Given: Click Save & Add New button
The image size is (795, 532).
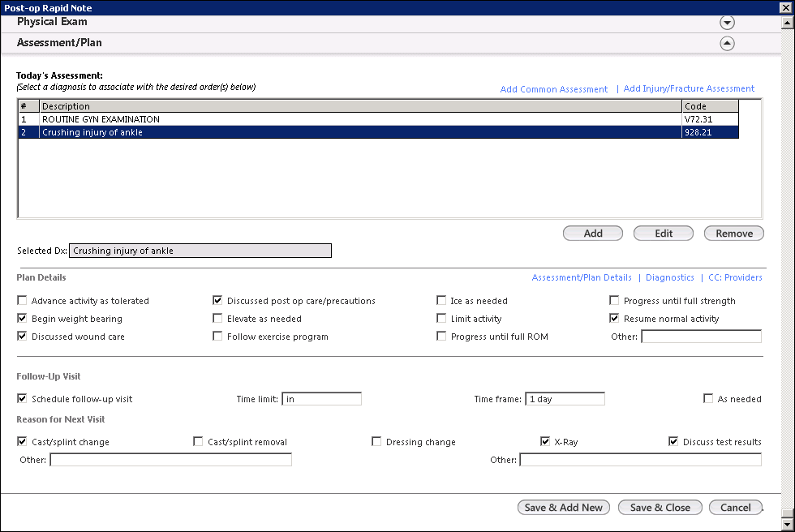Looking at the screenshot, I should coord(563,507).
